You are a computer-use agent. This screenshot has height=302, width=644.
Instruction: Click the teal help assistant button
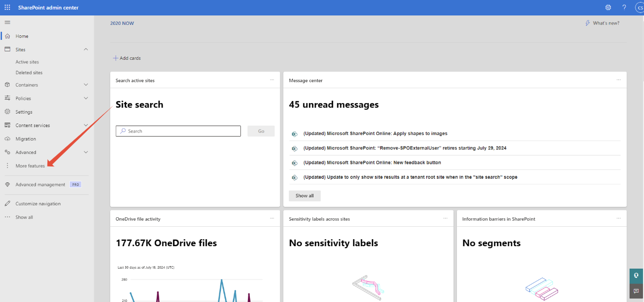[636, 276]
